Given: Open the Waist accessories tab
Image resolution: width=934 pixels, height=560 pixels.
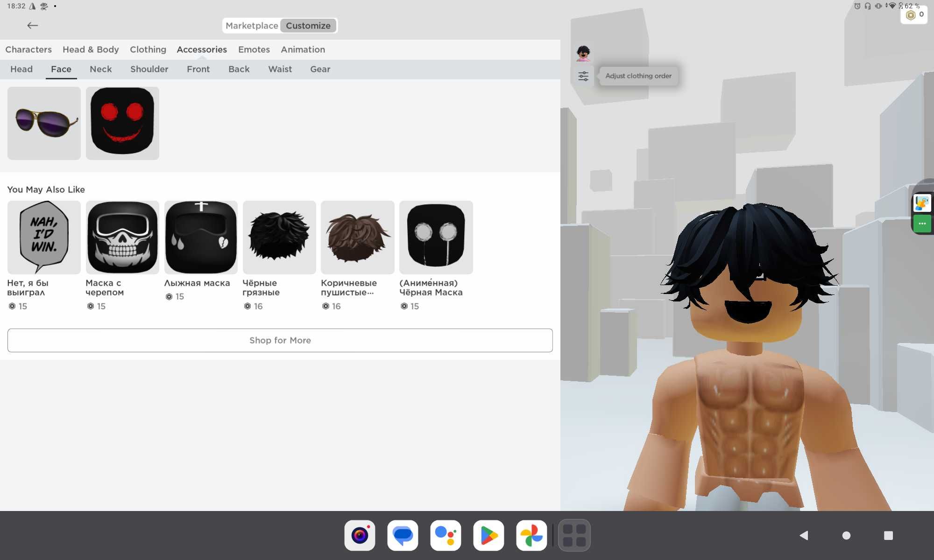Looking at the screenshot, I should 280,69.
